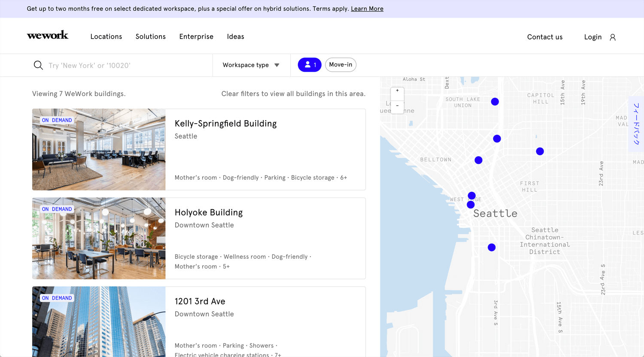The image size is (644, 357).
Task: Open the Move-in date filter
Action: click(x=340, y=65)
